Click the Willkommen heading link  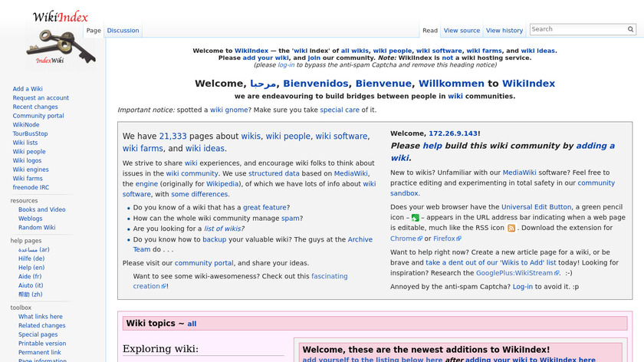coord(452,84)
